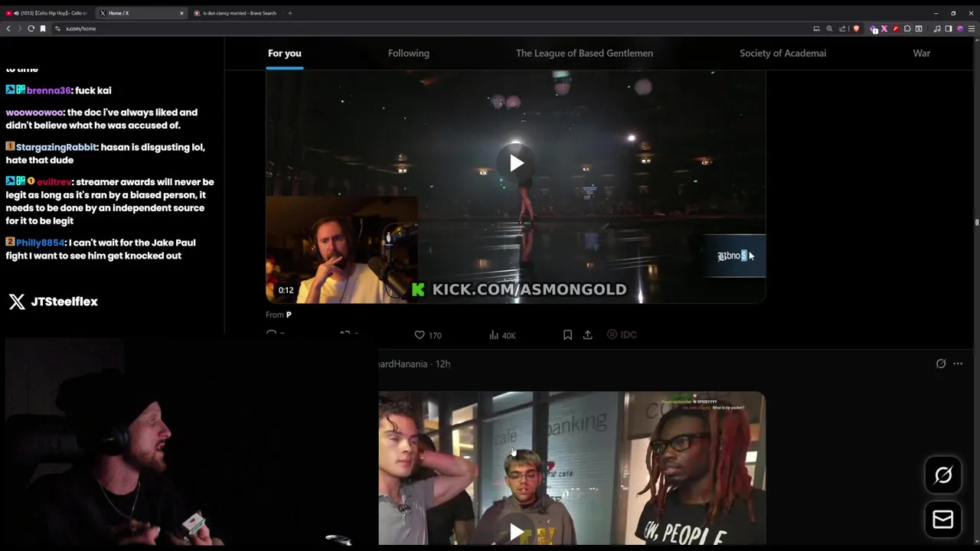Share this page from address bar
This screenshot has width=980, height=551.
point(842,28)
